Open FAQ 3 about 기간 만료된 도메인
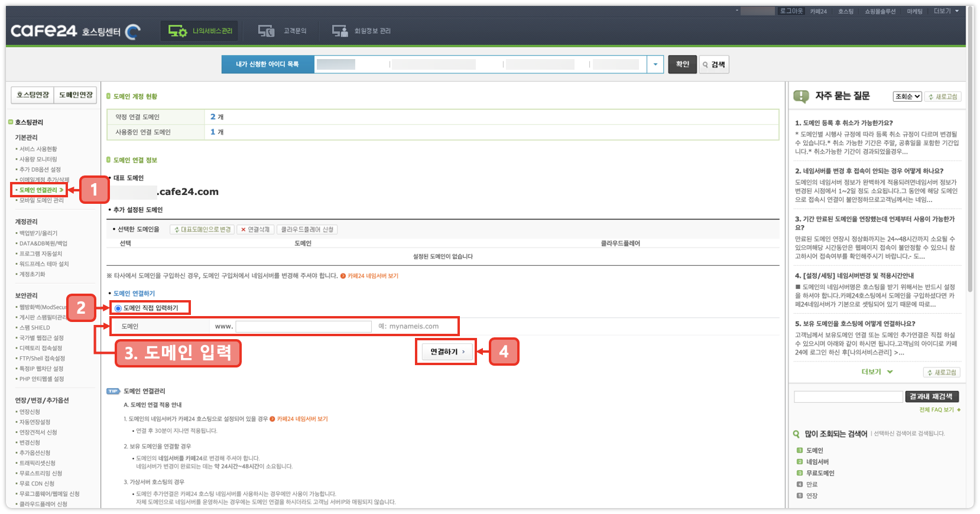Screen dimensions: 980x514 875,223
